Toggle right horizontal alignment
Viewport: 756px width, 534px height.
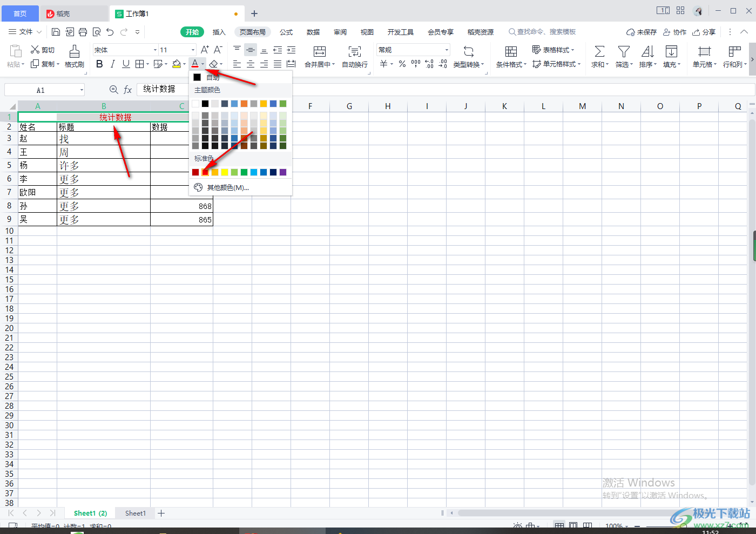264,64
